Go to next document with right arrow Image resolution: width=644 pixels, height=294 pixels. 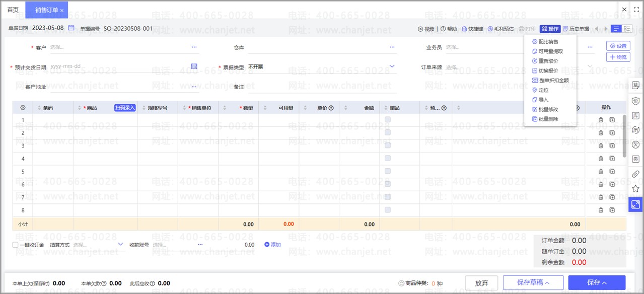point(605,29)
